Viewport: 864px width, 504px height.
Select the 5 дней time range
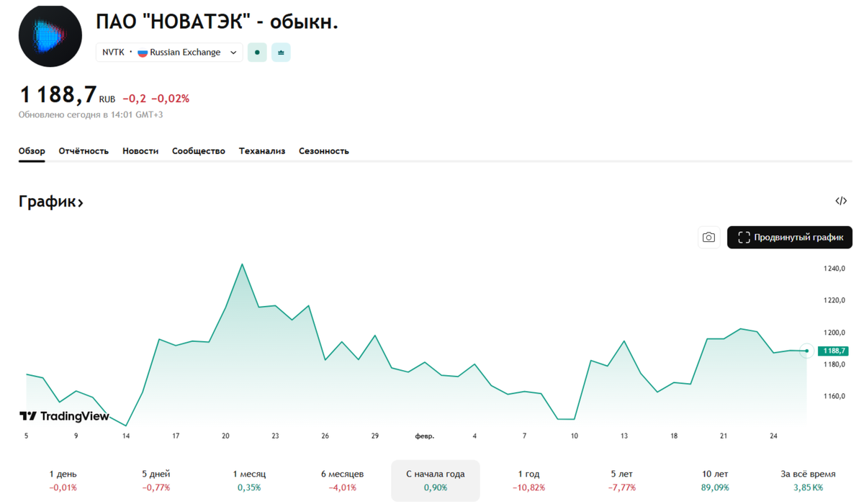click(x=156, y=480)
